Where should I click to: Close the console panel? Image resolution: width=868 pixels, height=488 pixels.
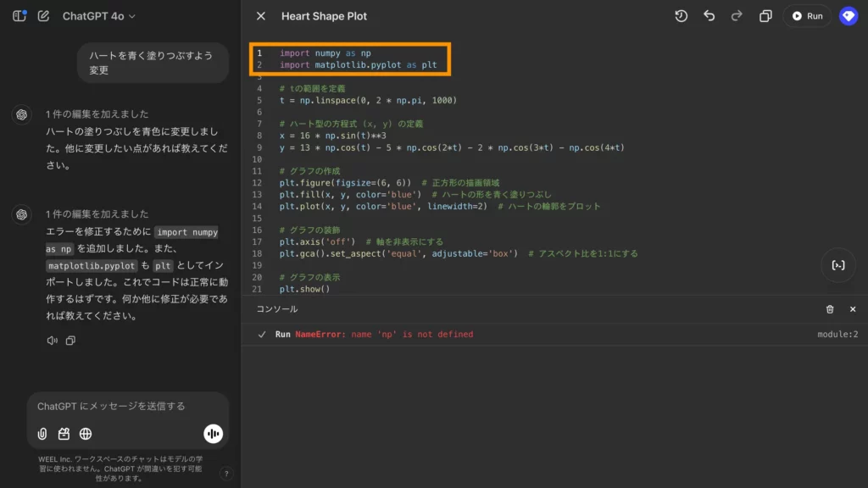pyautogui.click(x=853, y=309)
